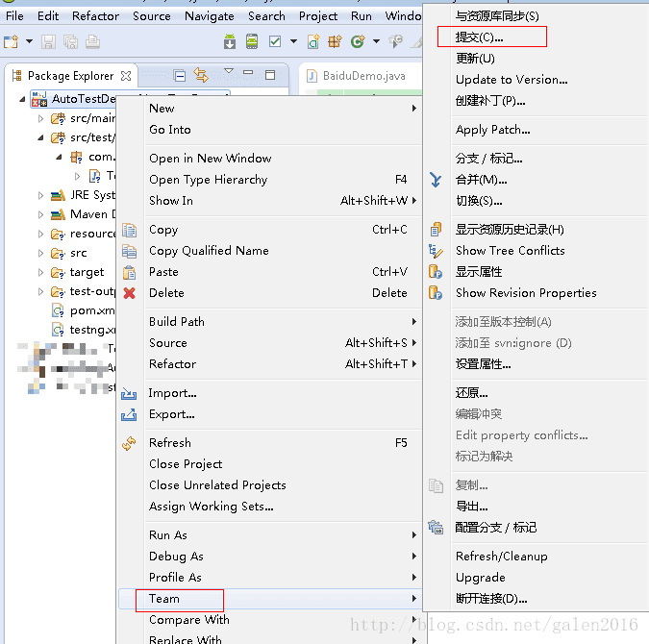Close the Package Explorer view
Image resolution: width=649 pixels, height=644 pixels.
[x=126, y=76]
